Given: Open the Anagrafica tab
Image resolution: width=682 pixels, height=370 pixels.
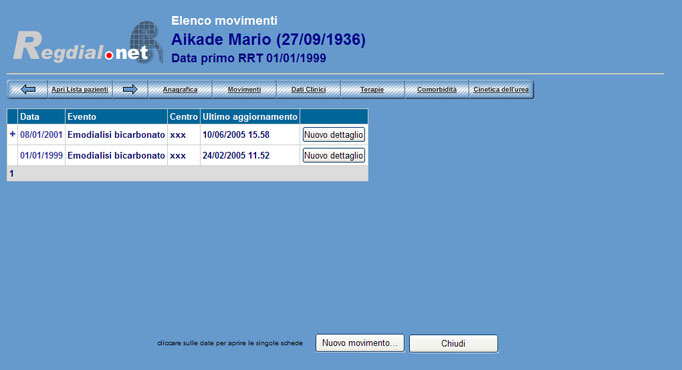Looking at the screenshot, I should click(x=180, y=90).
